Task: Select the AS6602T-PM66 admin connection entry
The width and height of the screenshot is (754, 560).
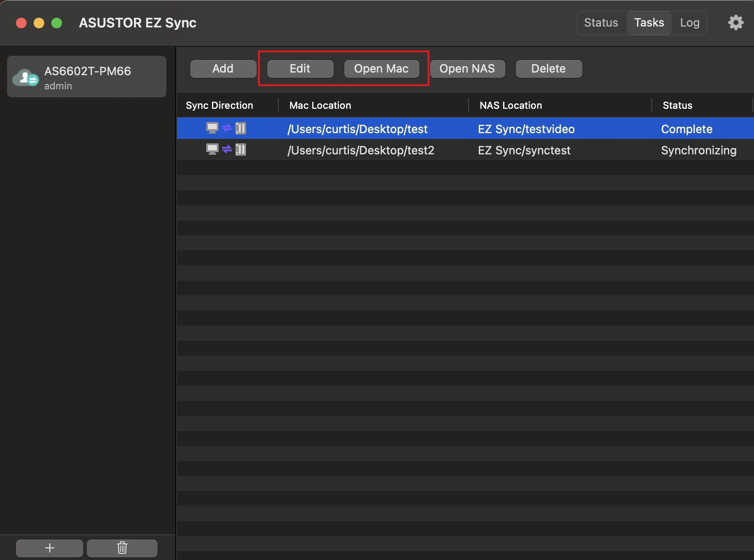Action: point(87,77)
